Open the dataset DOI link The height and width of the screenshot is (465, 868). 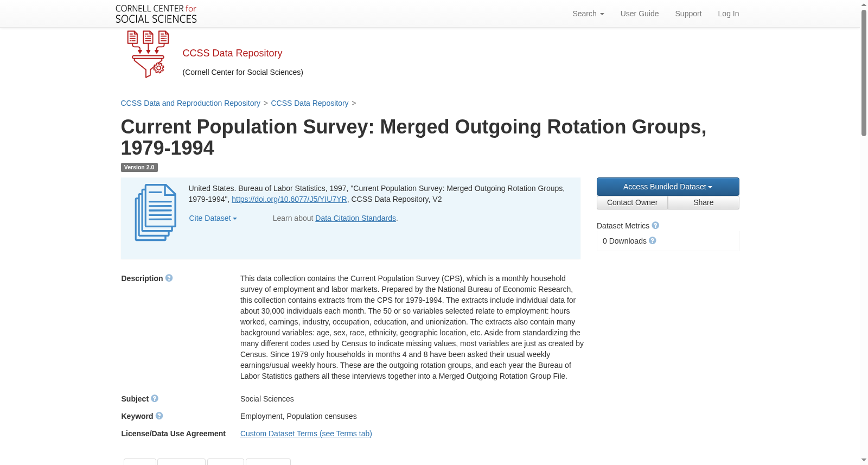(x=289, y=199)
